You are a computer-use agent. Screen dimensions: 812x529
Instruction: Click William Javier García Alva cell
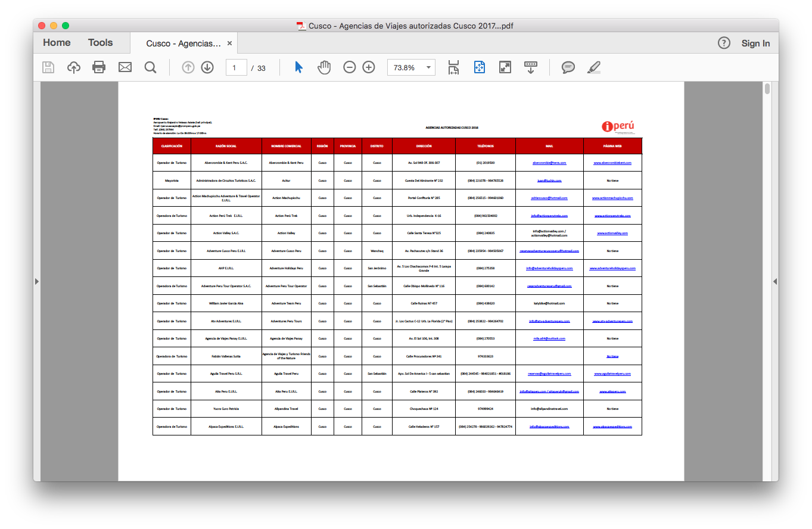(226, 303)
